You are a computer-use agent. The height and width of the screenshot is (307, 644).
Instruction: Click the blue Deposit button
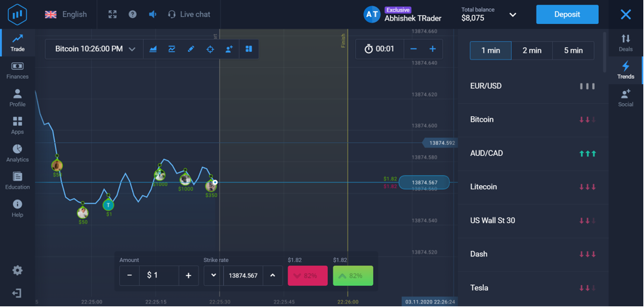[x=567, y=14]
